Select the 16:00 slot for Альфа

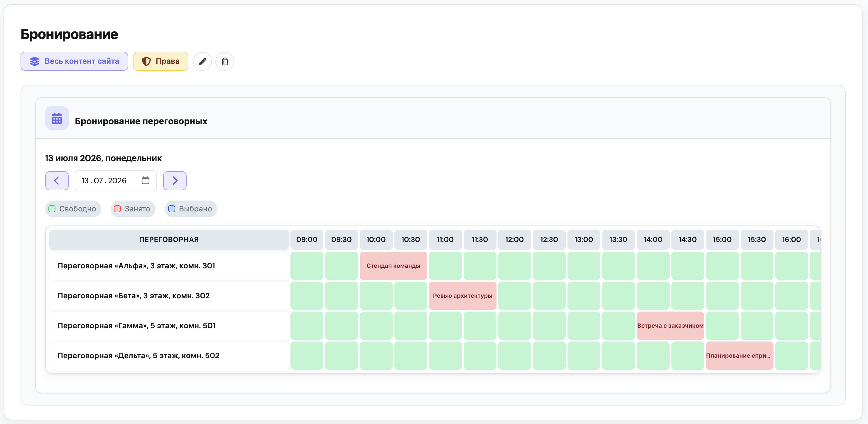(791, 266)
